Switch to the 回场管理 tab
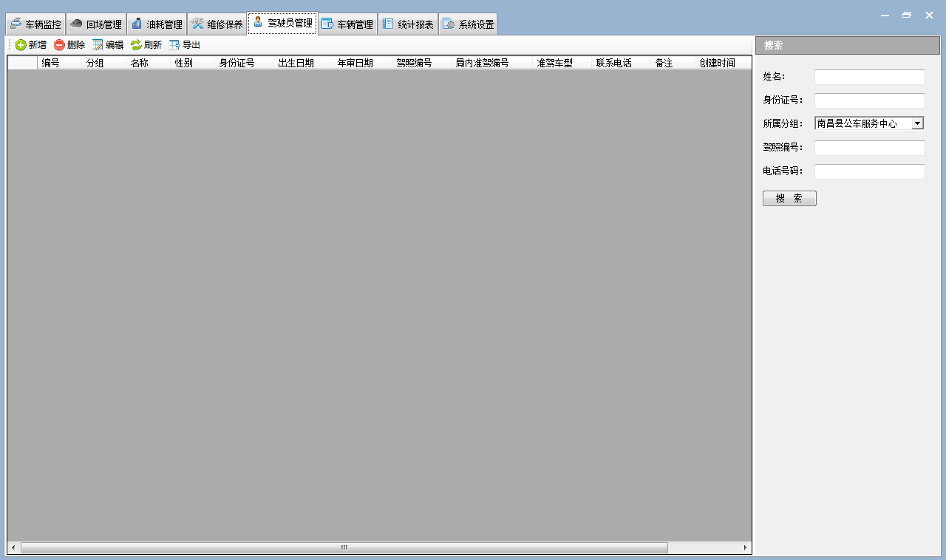This screenshot has width=946, height=560. (x=96, y=24)
